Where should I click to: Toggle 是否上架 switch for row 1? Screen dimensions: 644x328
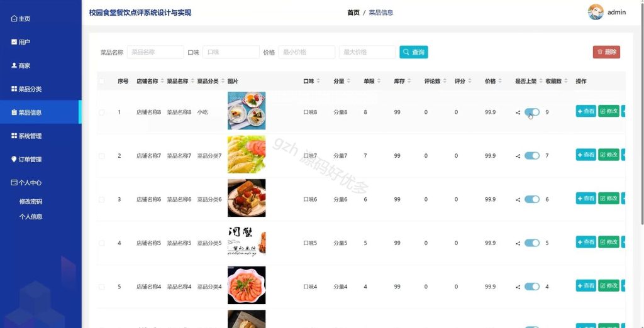[532, 112]
